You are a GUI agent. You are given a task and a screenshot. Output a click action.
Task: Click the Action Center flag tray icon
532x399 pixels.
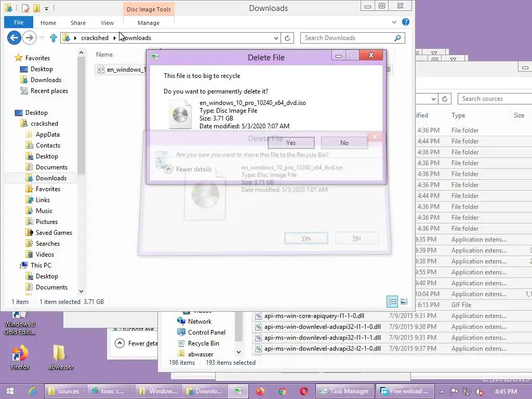point(454,392)
